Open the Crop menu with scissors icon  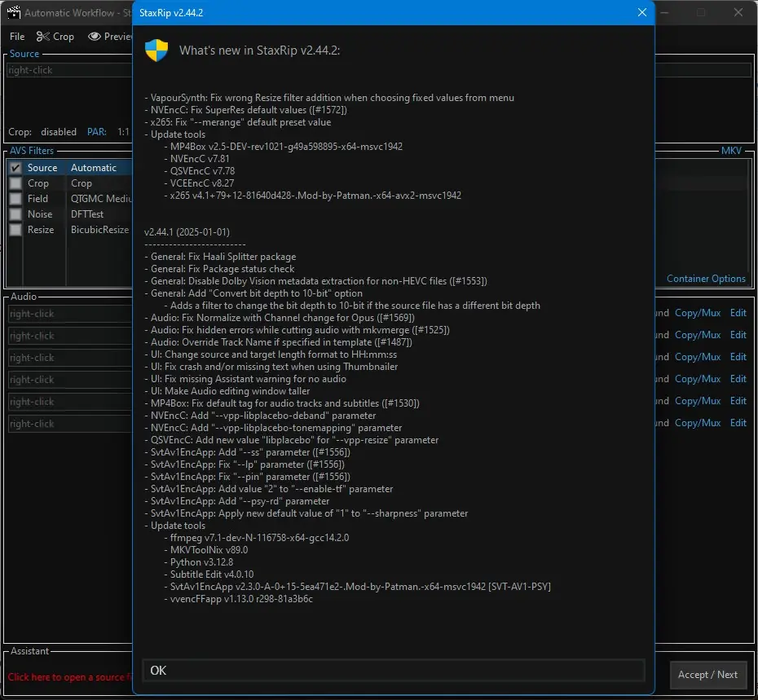pyautogui.click(x=55, y=36)
